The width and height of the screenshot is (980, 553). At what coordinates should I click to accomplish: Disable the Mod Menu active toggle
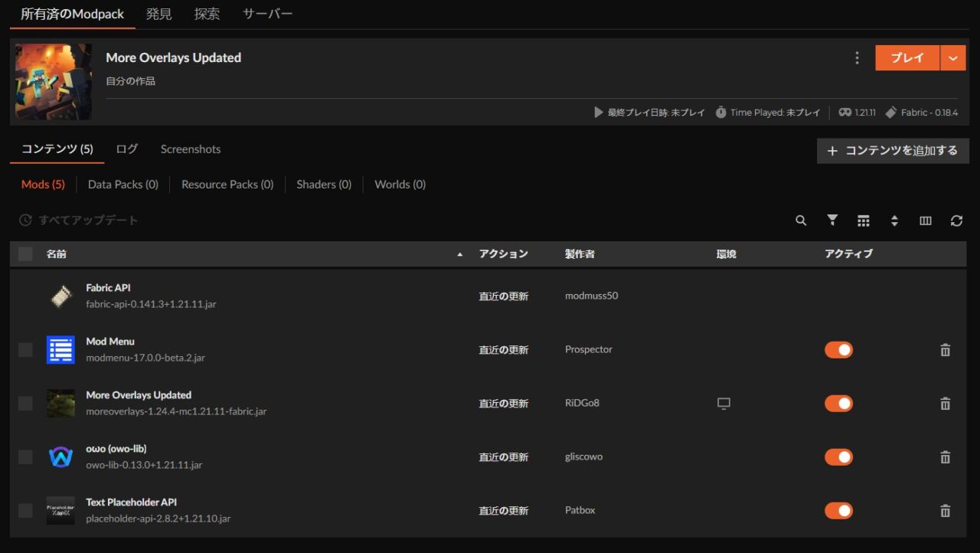point(838,350)
